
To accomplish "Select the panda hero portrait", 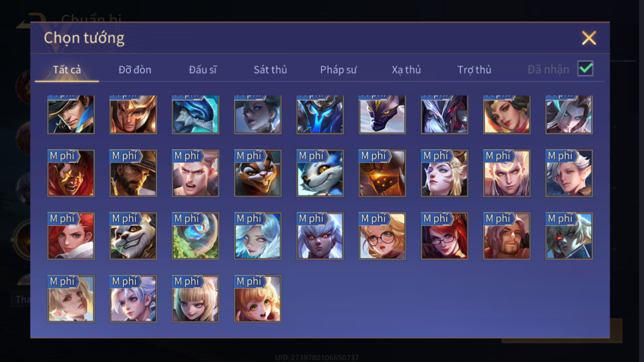I will point(133,236).
